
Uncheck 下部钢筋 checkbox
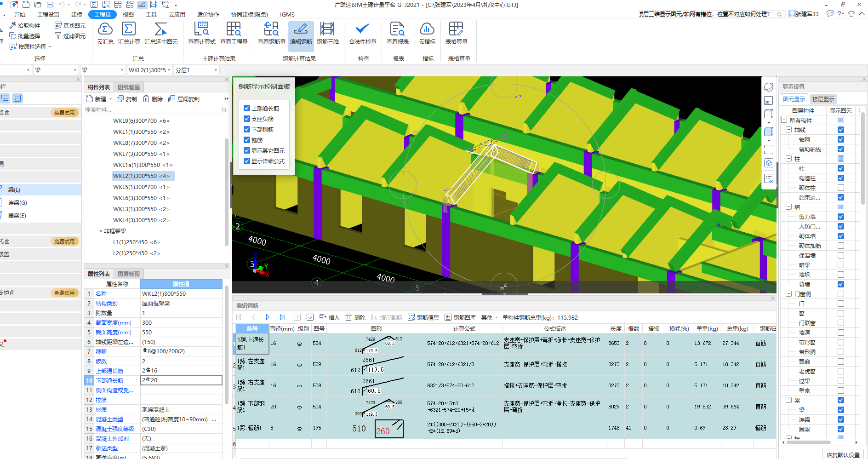point(247,129)
